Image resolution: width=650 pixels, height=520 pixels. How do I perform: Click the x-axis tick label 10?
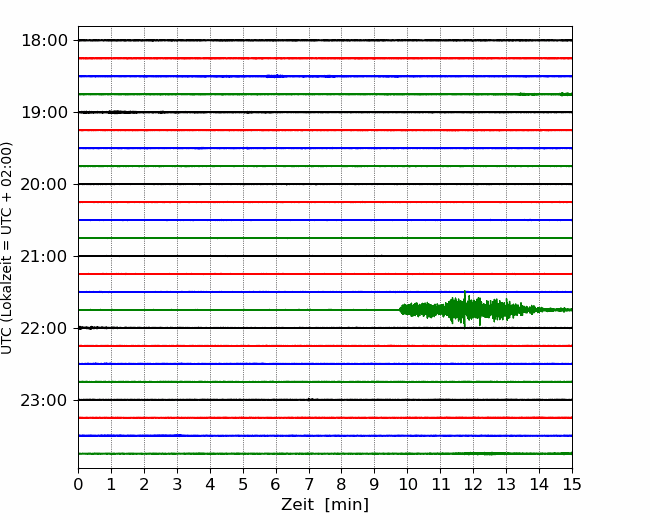[x=407, y=484]
